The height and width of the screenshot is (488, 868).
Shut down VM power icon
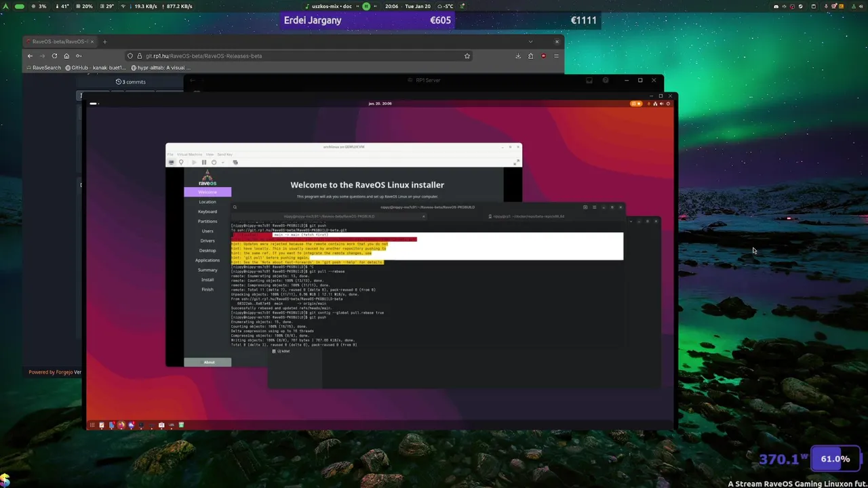214,162
